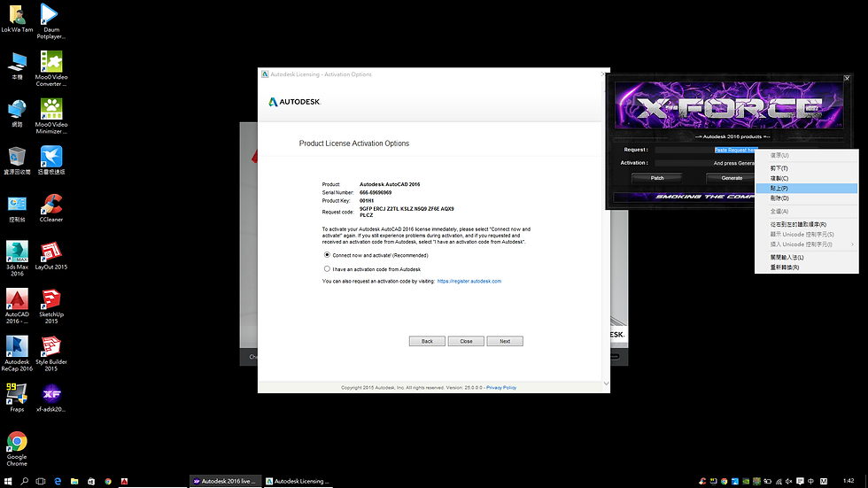Open the Moo0 Video Minimizer shortcut
This screenshot has height=488, width=868.
pyautogui.click(x=51, y=116)
